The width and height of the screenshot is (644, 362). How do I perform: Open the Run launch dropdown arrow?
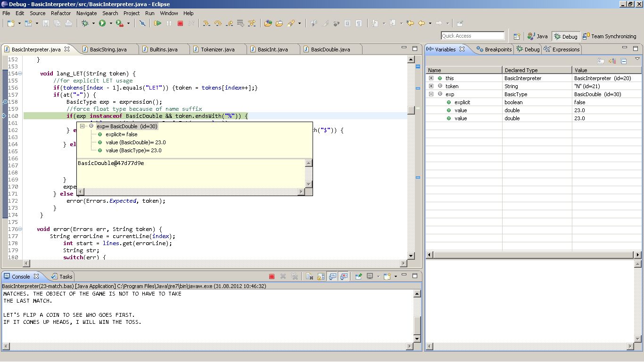coord(111,23)
